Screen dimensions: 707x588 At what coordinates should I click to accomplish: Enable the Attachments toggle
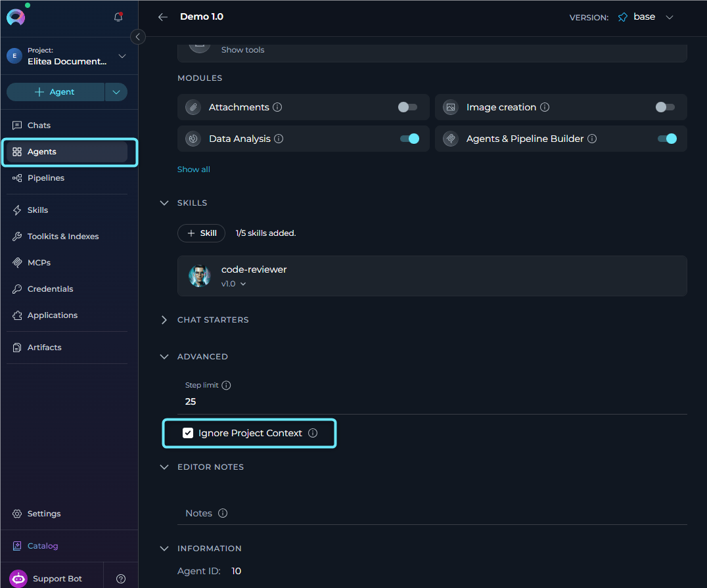click(x=407, y=107)
